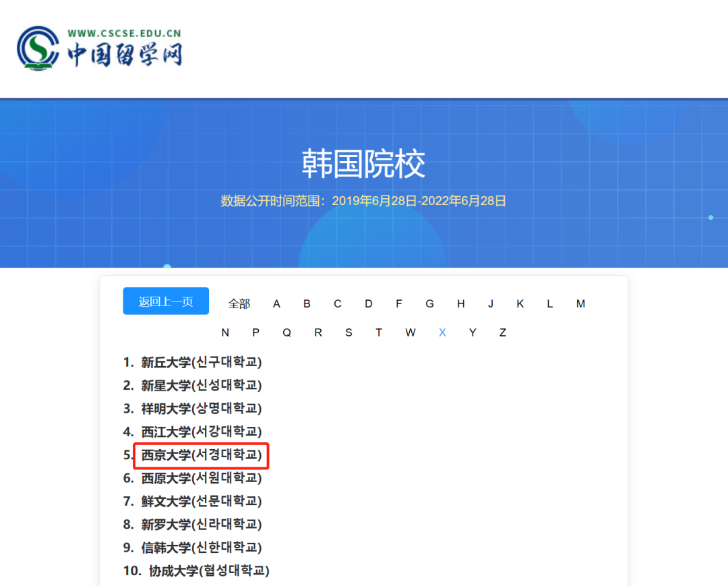Open 协成大学(협성대학교) entry
Screen dimensions: 728x586
209,571
